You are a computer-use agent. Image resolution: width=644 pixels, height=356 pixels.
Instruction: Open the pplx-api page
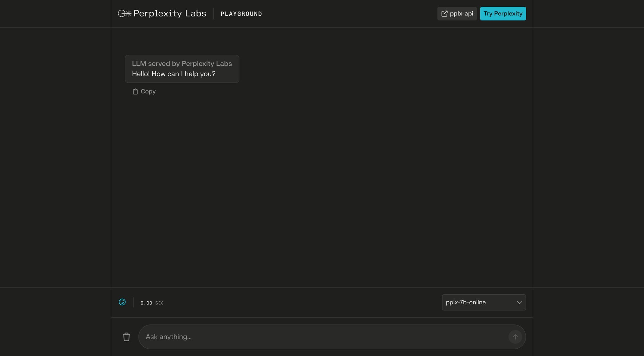point(457,13)
